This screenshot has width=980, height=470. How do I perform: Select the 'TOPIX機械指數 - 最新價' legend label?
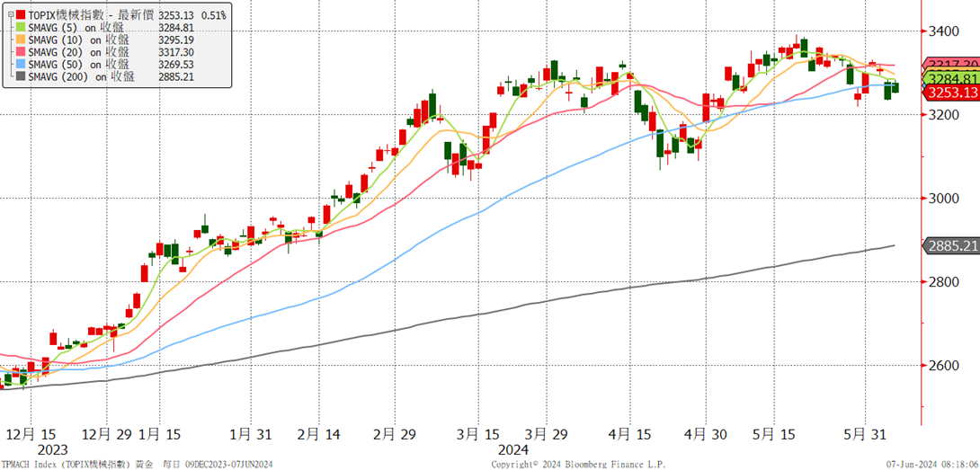click(92, 14)
